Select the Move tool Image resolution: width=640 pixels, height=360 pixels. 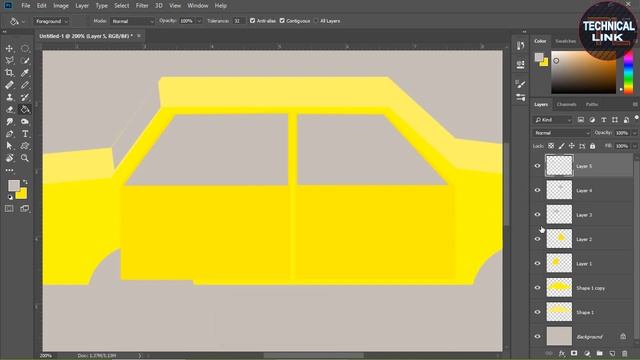click(x=9, y=49)
